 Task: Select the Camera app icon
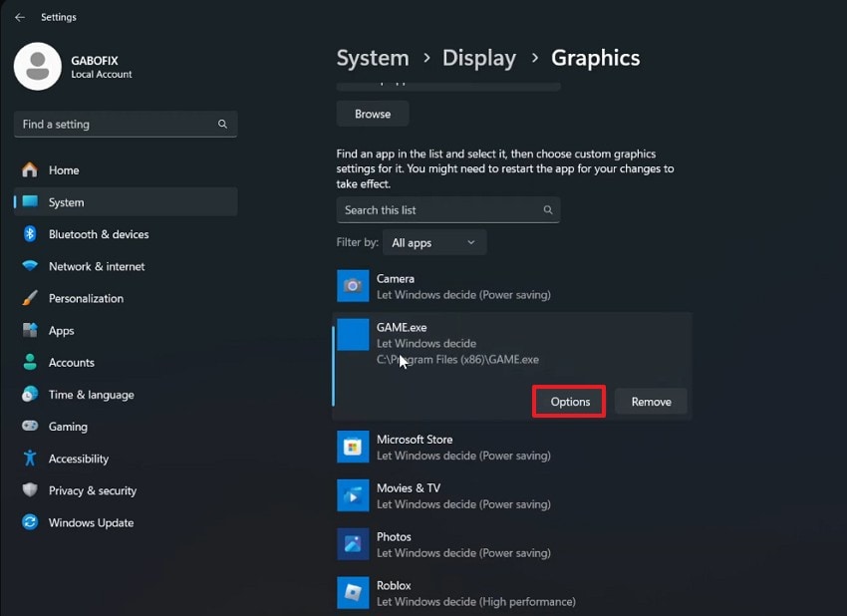point(352,286)
